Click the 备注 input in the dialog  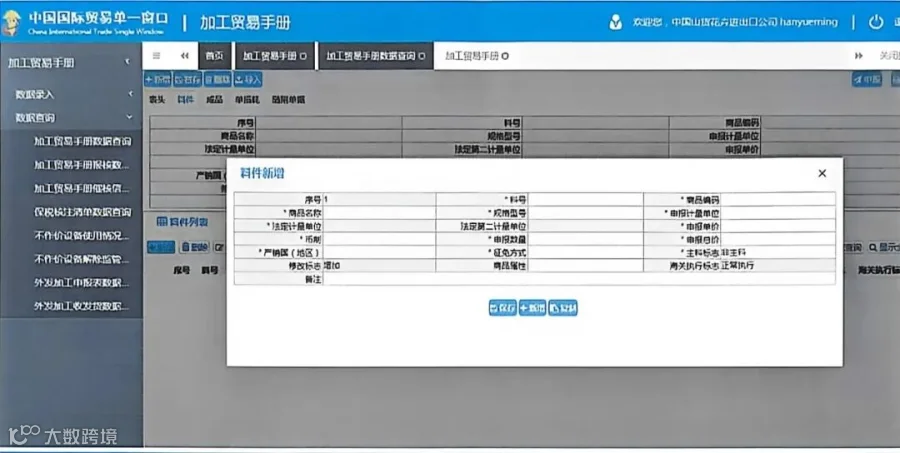pos(579,279)
